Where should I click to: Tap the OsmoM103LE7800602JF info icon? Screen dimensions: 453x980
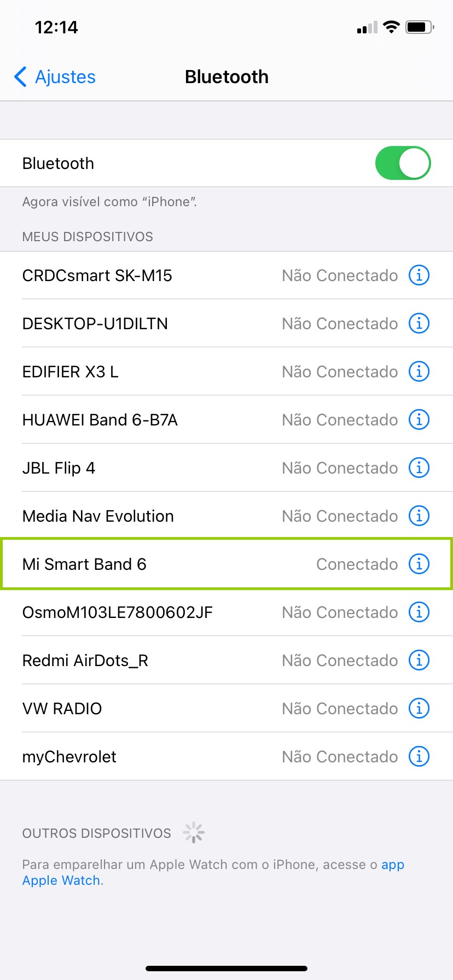[x=419, y=612]
